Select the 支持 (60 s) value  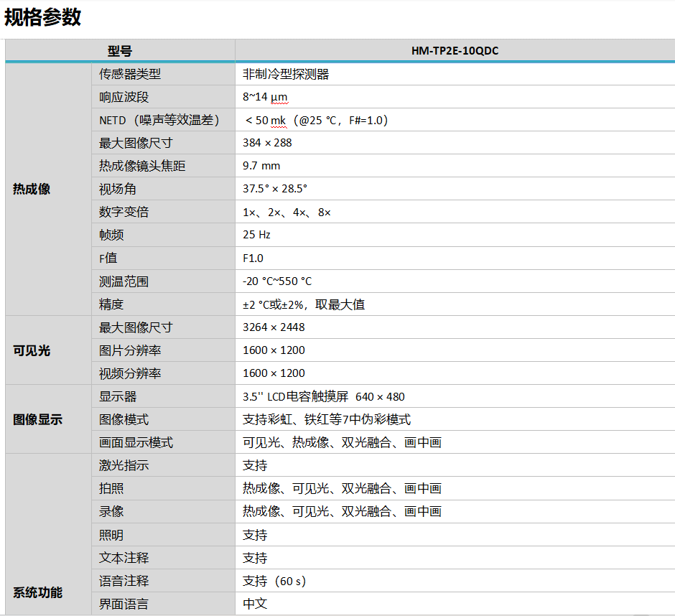(x=274, y=581)
